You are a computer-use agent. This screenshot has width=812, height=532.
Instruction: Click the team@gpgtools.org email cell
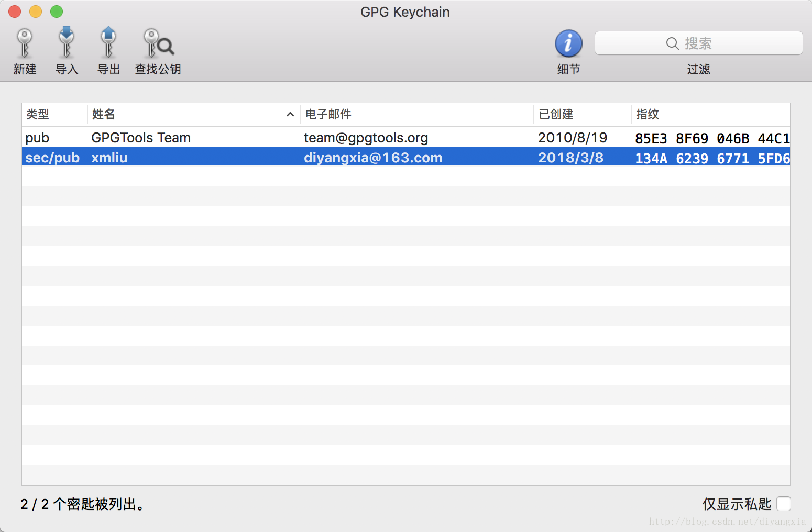coord(366,138)
